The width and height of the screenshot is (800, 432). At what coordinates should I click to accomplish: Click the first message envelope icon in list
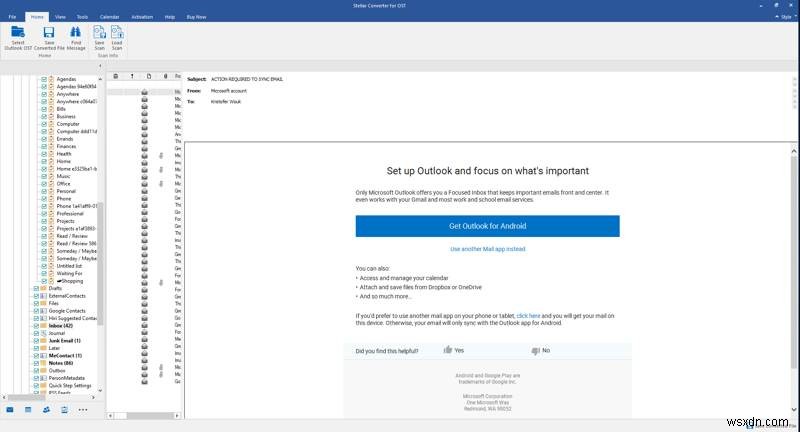[144, 92]
